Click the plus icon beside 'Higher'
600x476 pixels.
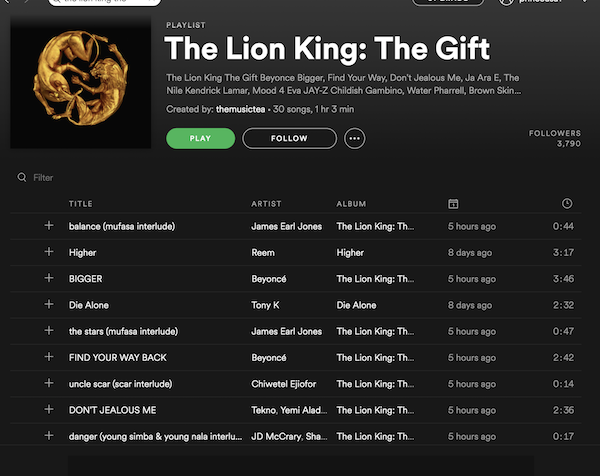click(x=49, y=252)
